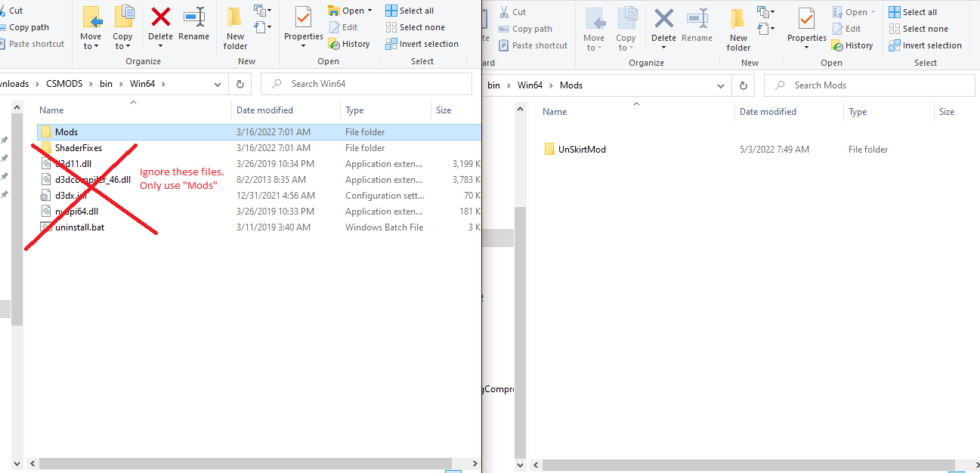This screenshot has width=980, height=473.
Task: Open Easy access dropdown in right window
Action: click(x=766, y=29)
